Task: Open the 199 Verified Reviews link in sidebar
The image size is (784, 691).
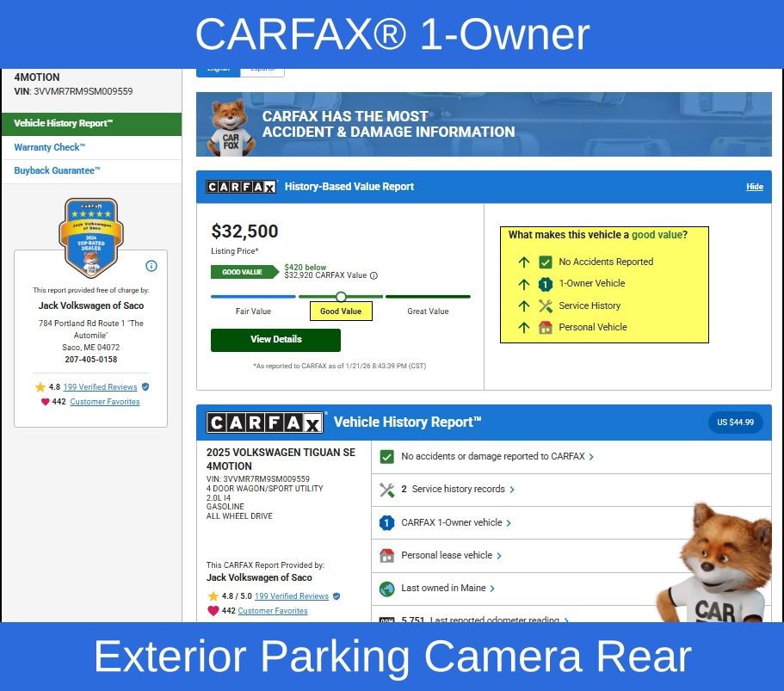Action: [x=100, y=387]
